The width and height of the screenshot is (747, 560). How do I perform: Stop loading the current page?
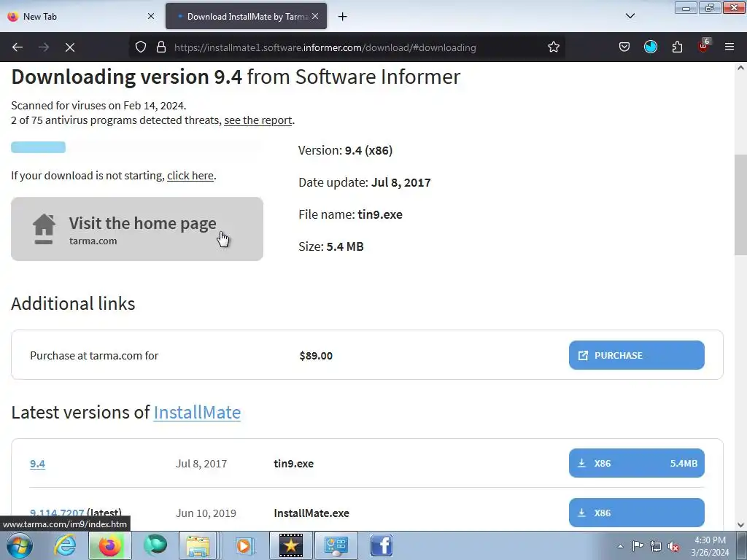point(70,47)
